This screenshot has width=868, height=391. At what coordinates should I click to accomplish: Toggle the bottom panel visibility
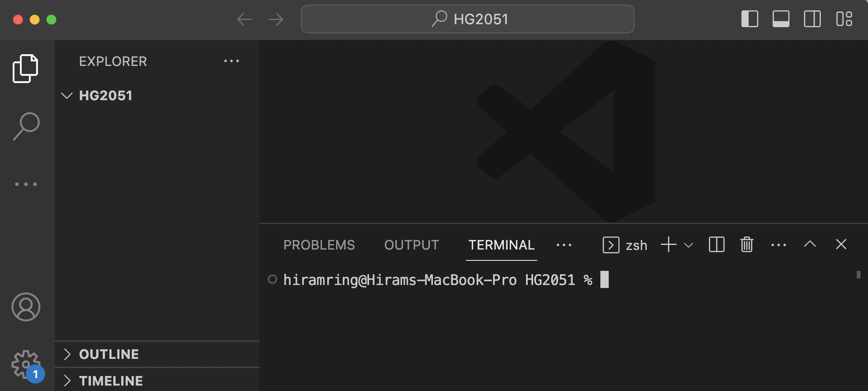click(781, 19)
